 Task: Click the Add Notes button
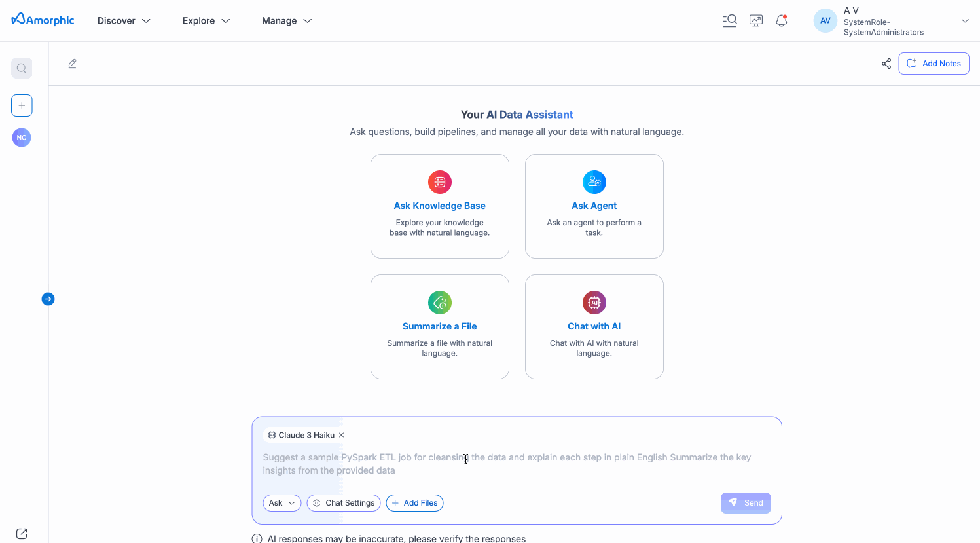pos(934,64)
